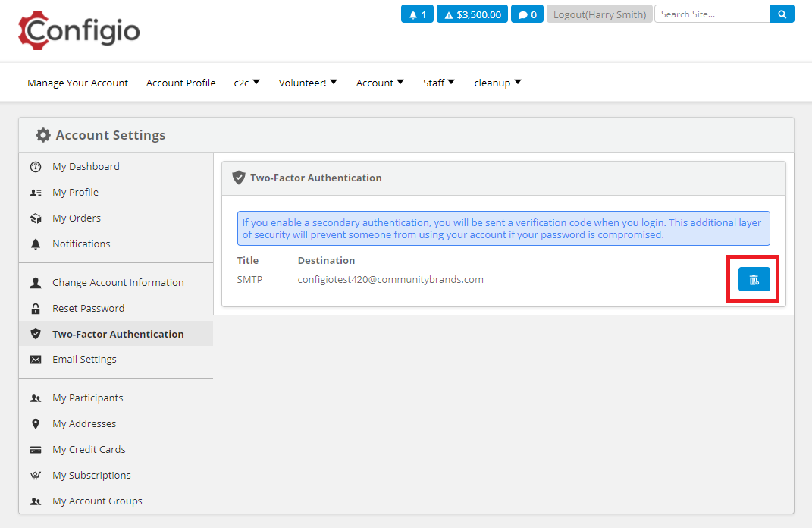Open the $3,500.00 balance alert button
This screenshot has height=528, width=812.
tap(472, 14)
